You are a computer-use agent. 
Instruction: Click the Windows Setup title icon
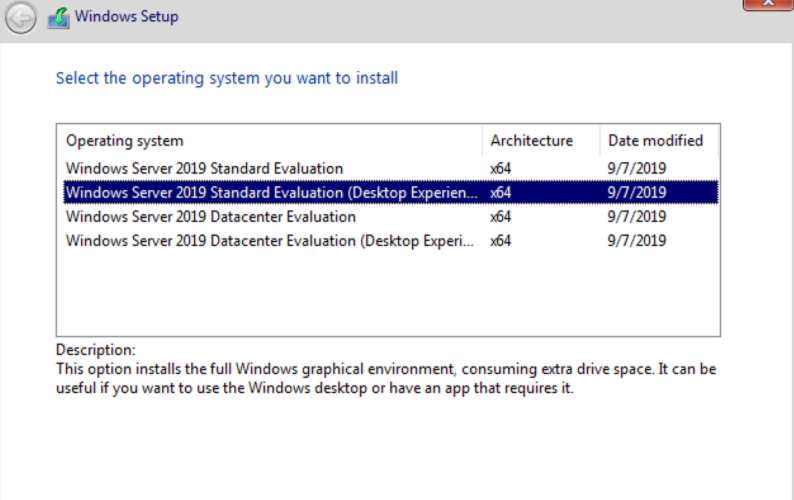pyautogui.click(x=59, y=18)
